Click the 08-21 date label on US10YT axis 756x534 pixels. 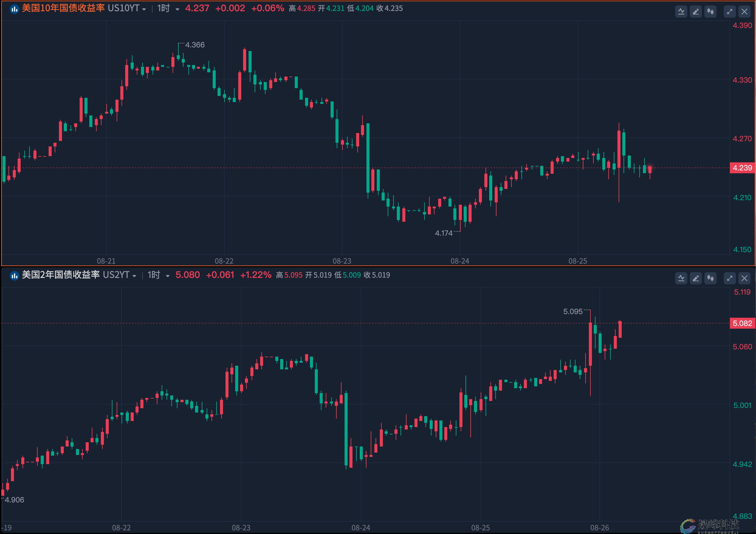pyautogui.click(x=106, y=261)
